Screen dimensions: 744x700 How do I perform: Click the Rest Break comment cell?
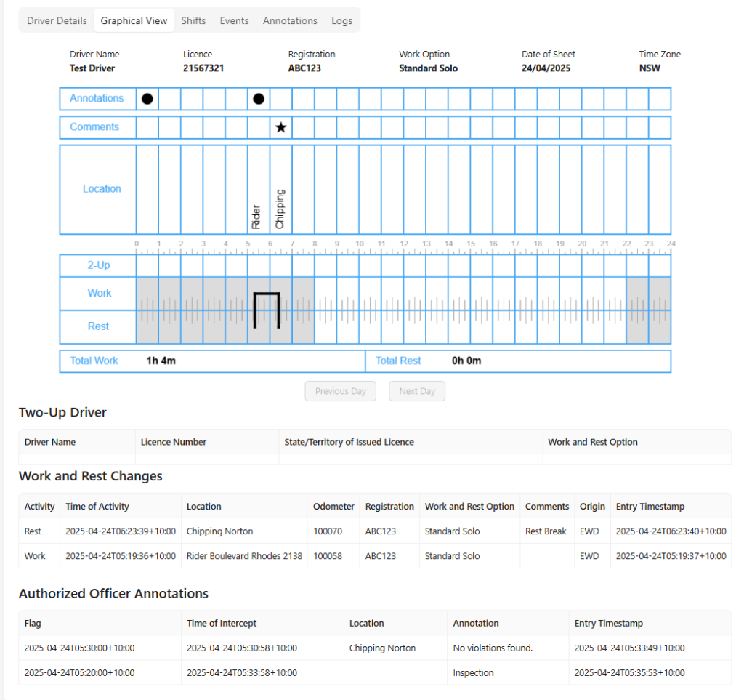(x=546, y=531)
